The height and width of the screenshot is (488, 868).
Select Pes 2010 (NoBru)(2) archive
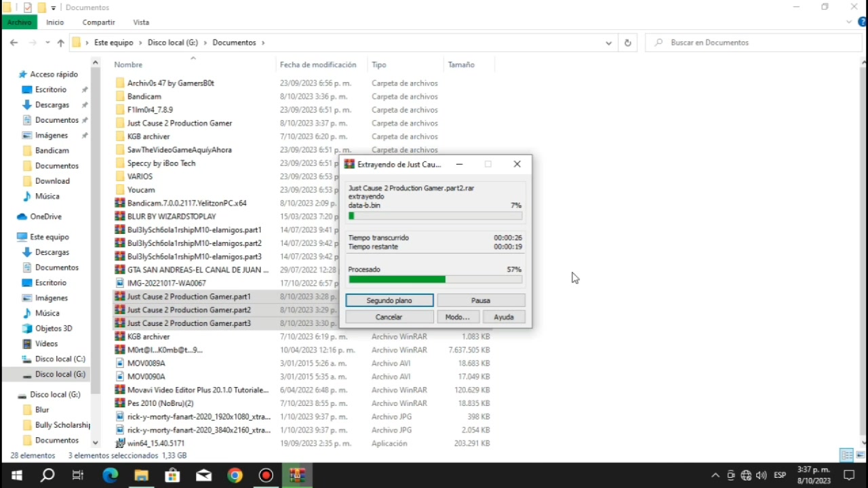[x=161, y=403]
